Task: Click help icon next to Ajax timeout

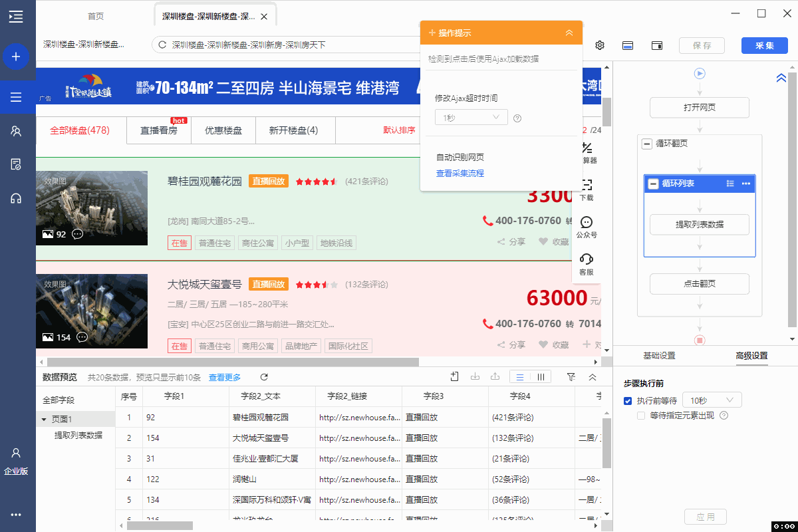Action: 517,118
